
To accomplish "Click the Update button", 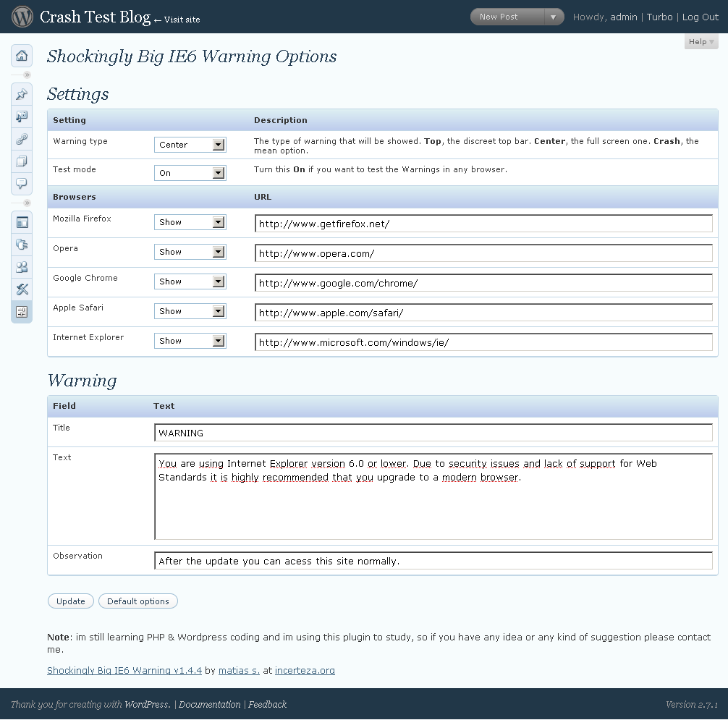I will click(71, 601).
